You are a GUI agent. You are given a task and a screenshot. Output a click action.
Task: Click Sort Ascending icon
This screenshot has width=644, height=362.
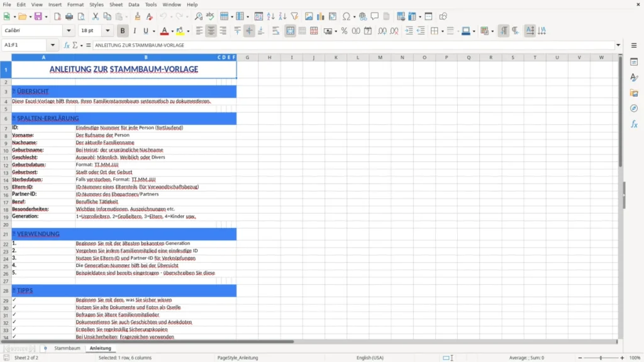pyautogui.click(x=270, y=16)
